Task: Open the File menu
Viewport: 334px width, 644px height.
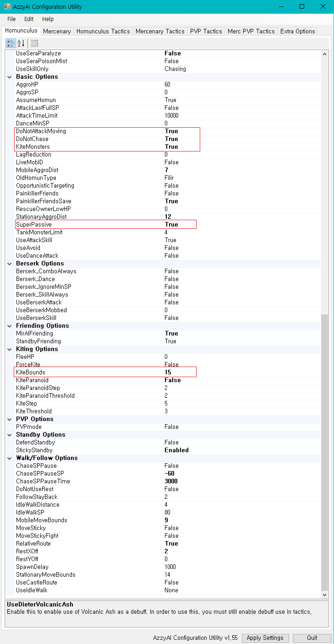Action: (11, 19)
